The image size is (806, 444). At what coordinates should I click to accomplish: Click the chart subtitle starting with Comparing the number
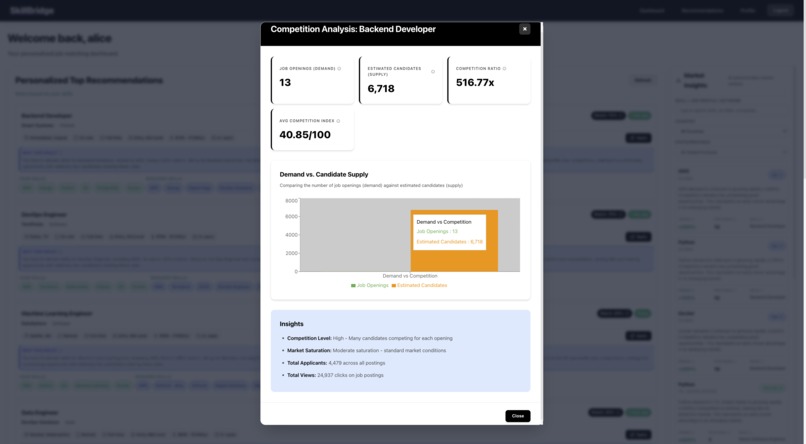coord(371,186)
